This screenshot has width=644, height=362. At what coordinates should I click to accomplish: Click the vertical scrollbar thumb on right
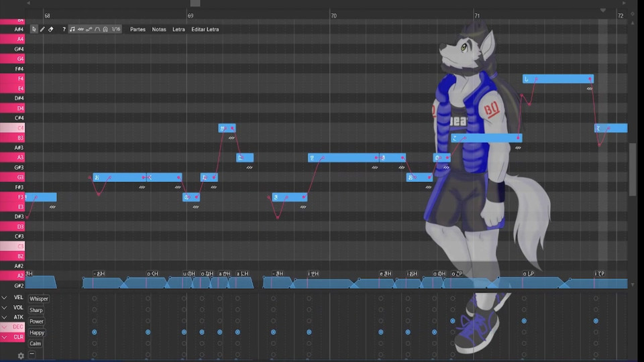(x=633, y=169)
